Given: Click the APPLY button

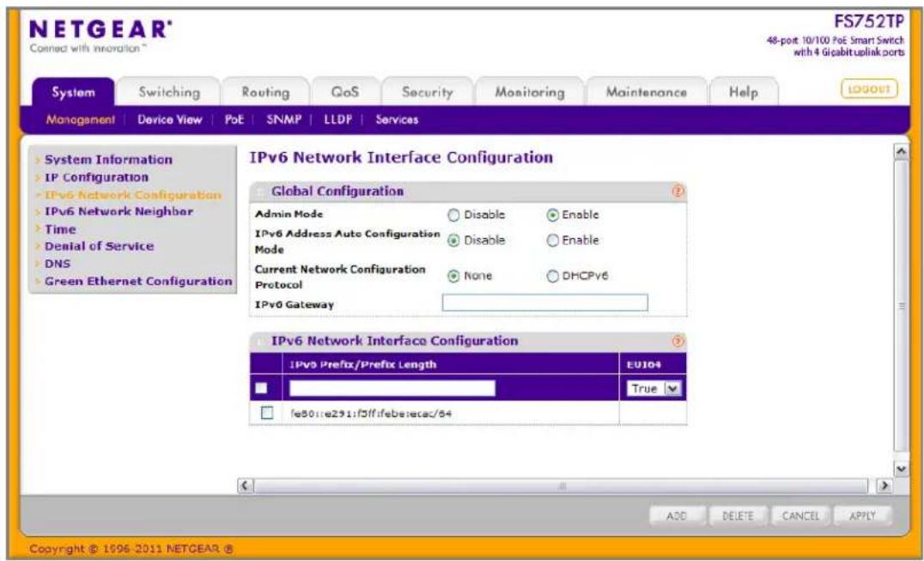Looking at the screenshot, I should click(x=862, y=516).
